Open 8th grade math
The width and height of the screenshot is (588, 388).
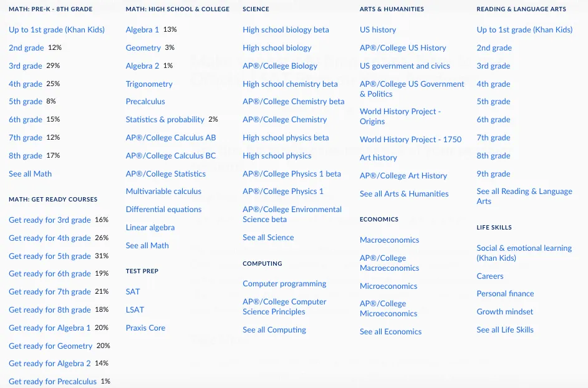point(26,155)
